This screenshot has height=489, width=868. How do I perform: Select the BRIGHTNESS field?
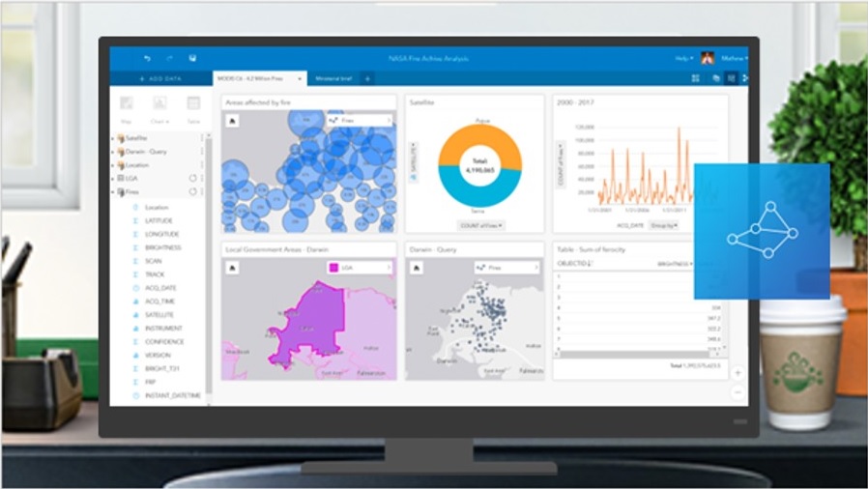point(162,247)
